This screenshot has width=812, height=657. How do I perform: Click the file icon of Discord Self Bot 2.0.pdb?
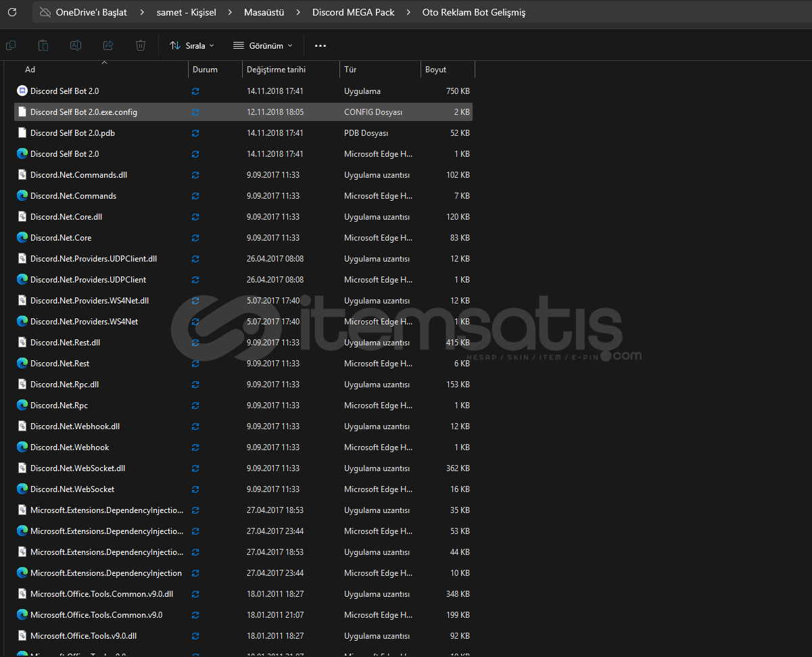tap(22, 132)
